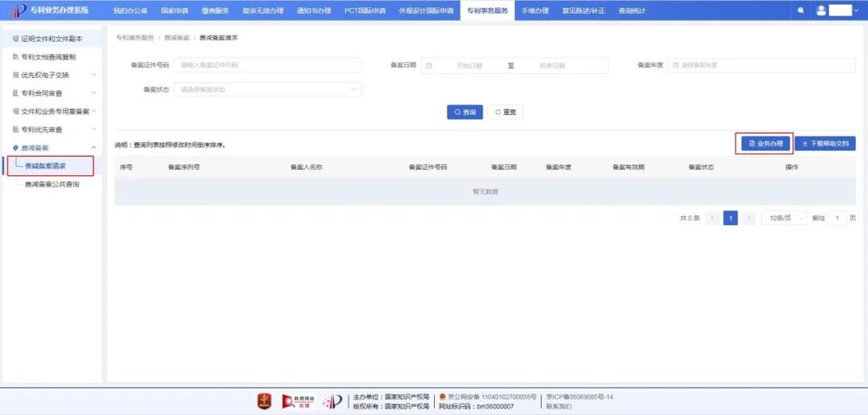
Task: Open 查询统计 menu
Action: 632,10
